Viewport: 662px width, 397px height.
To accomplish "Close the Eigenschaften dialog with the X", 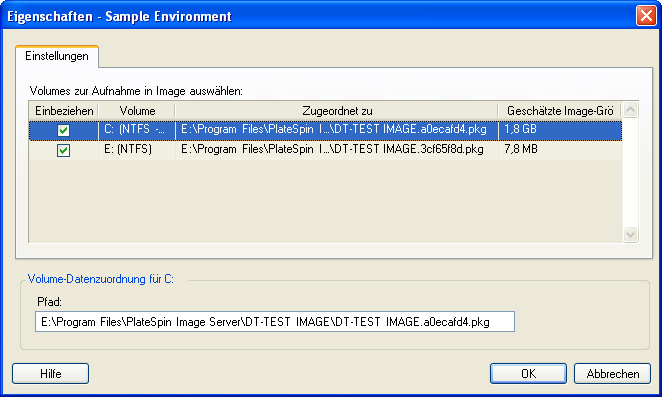I will pyautogui.click(x=646, y=16).
